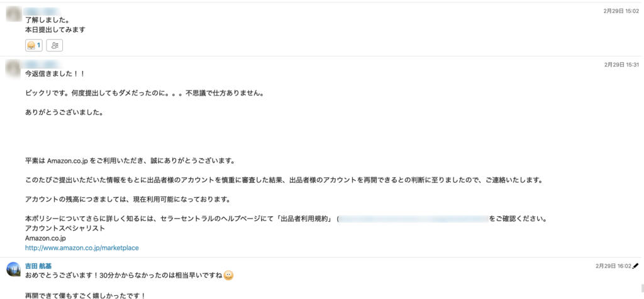Click the smiley emoji in 吉田's message
The height and width of the screenshot is (299, 644).
click(229, 276)
